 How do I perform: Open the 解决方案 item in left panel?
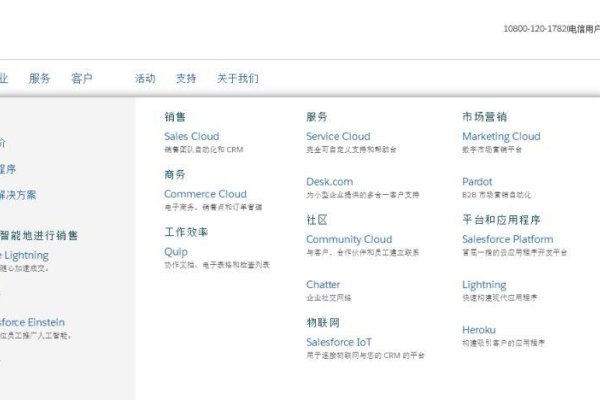click(x=18, y=195)
